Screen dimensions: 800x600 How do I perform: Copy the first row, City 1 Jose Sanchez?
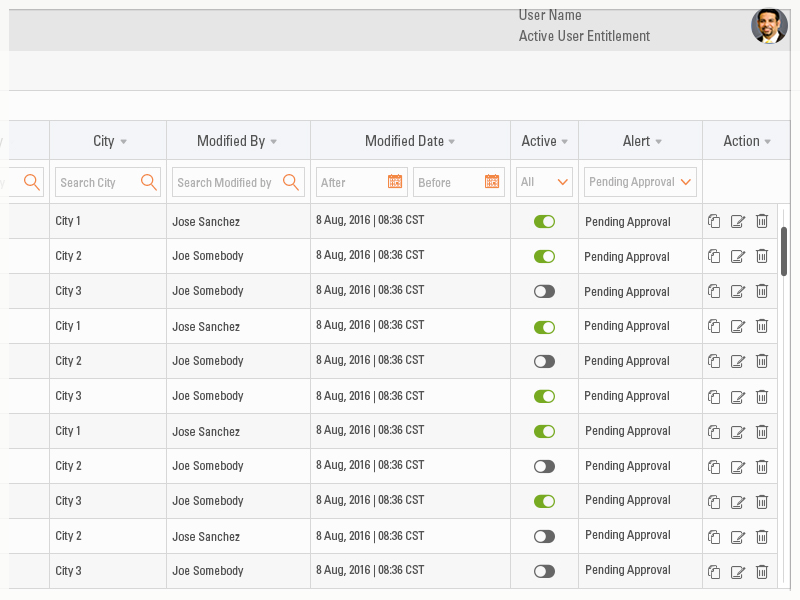[714, 221]
